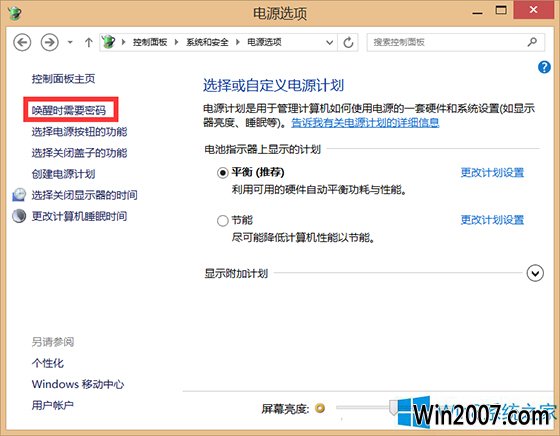Click the sleep moon icon in sidebar
This screenshot has height=436, width=560.
[x=19, y=216]
